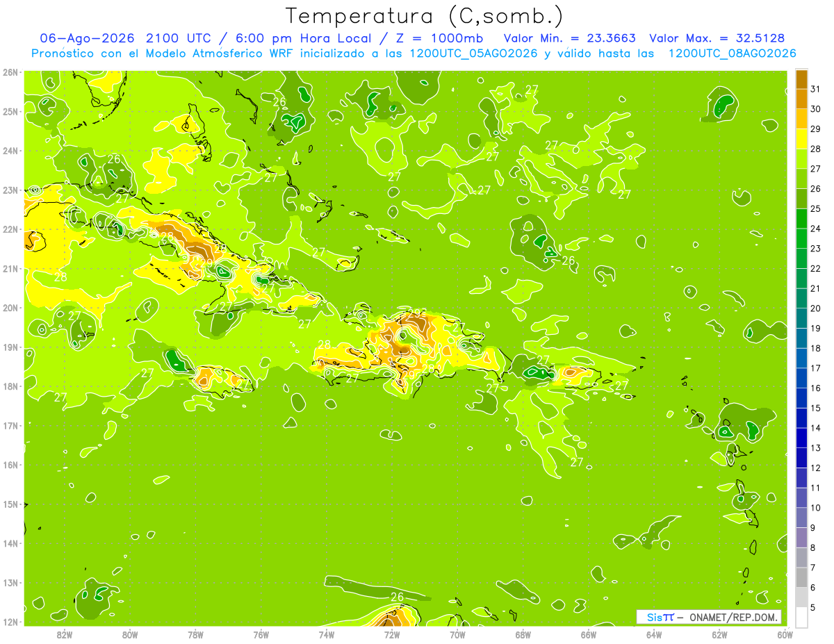Click the '25N' latitude label

(x=10, y=111)
